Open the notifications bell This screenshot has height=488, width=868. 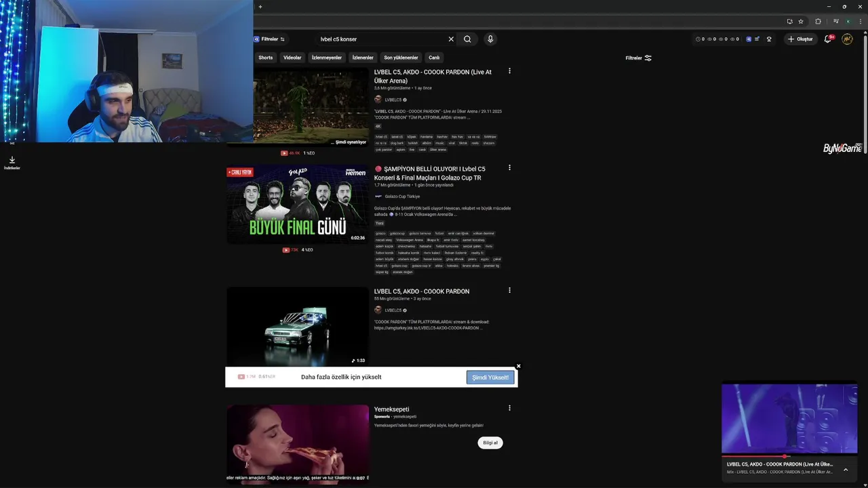point(828,39)
